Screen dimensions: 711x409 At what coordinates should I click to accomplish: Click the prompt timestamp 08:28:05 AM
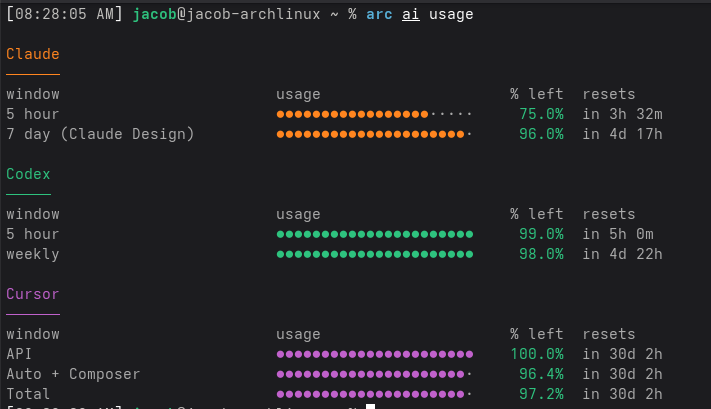point(64,14)
